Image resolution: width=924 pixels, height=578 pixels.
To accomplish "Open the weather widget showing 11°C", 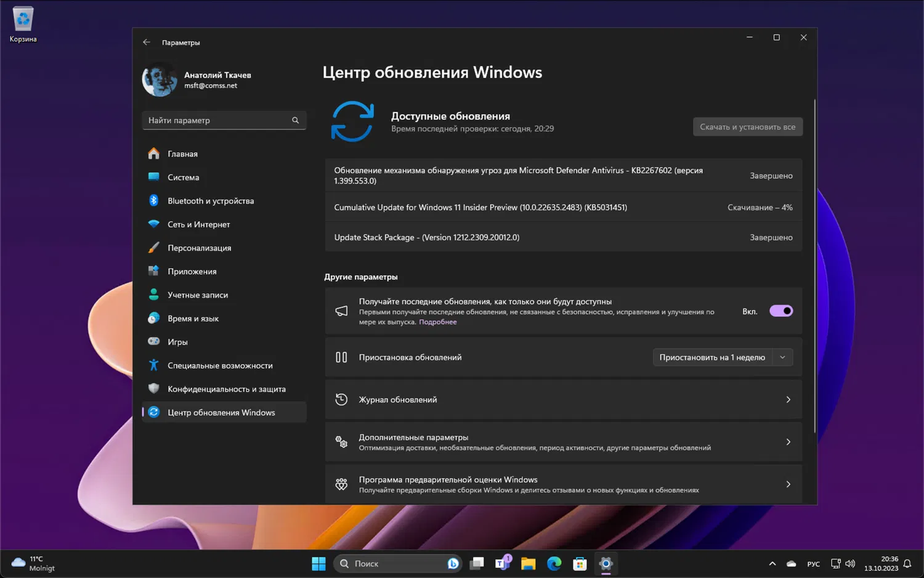I will 34,564.
